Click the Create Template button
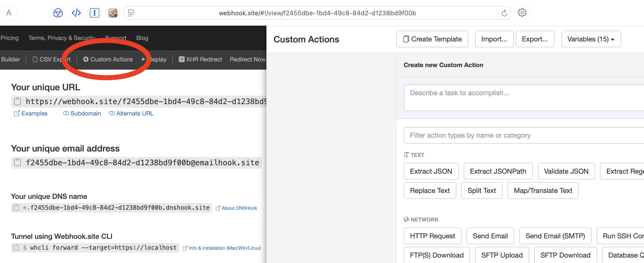 (432, 39)
